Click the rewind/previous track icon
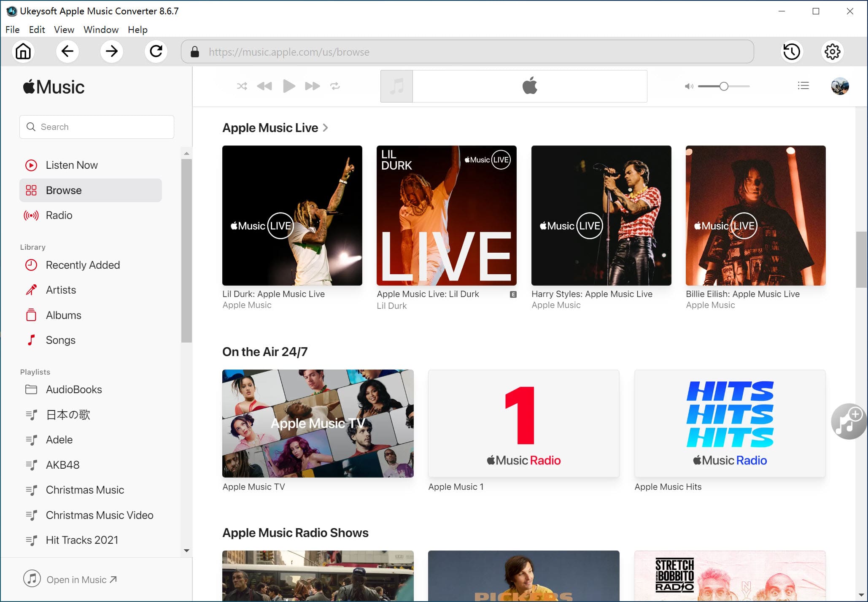The width and height of the screenshot is (868, 602). click(264, 86)
